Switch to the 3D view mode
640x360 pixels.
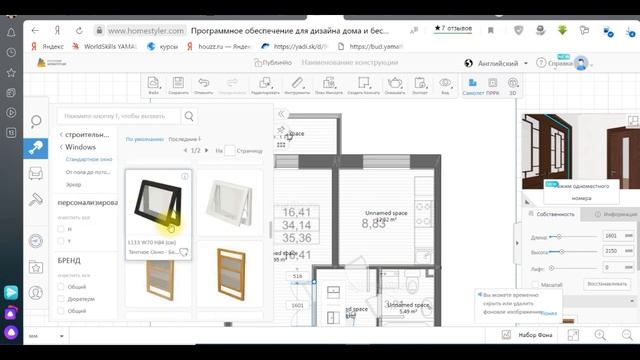[x=513, y=86]
